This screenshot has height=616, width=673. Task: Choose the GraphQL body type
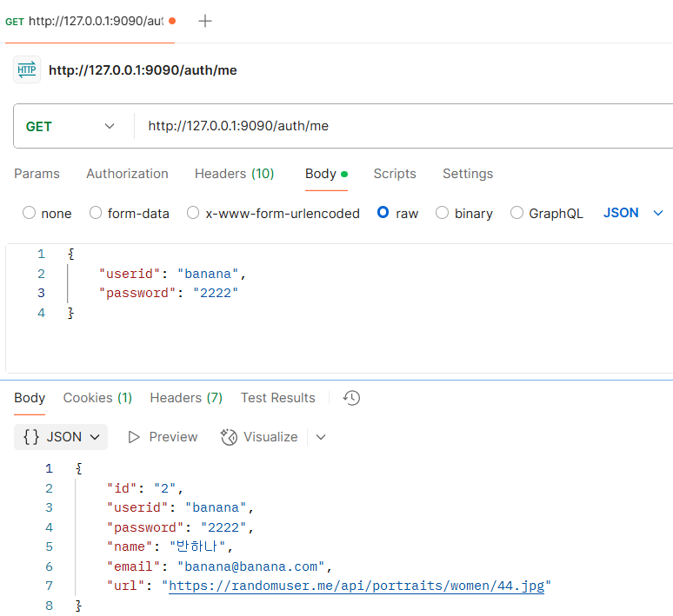(516, 213)
